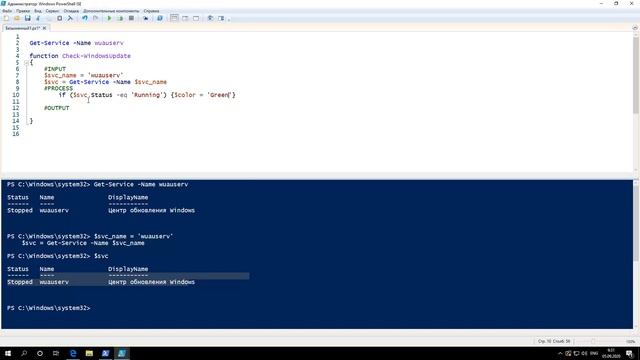Create a new script file
The height and width of the screenshot is (360, 640).
click(6, 18)
